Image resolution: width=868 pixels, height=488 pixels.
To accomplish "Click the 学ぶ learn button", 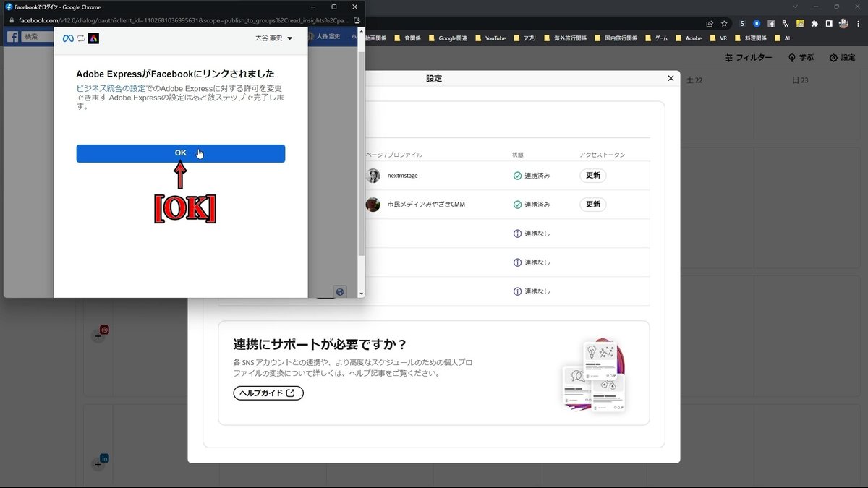I will [x=801, y=58].
